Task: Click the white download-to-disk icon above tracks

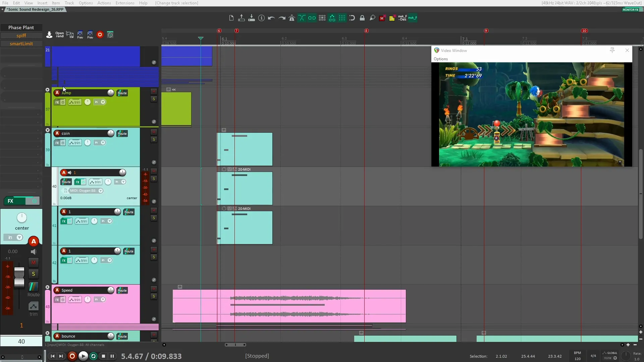Action: 49,35
